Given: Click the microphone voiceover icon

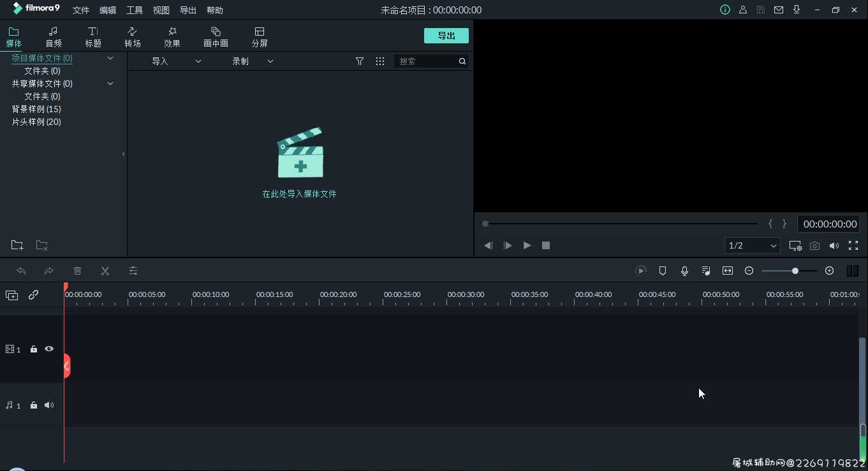Looking at the screenshot, I should tap(684, 271).
